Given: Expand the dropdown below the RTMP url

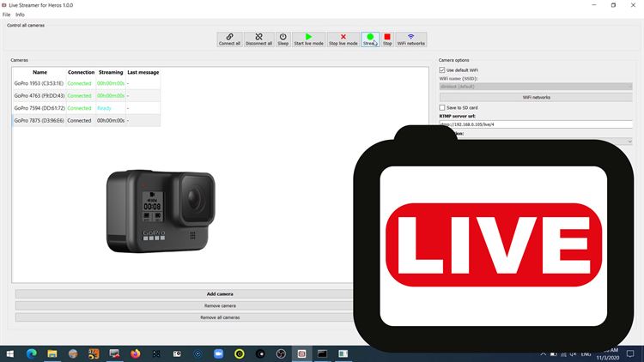Looking at the screenshot, I should click(x=629, y=142).
